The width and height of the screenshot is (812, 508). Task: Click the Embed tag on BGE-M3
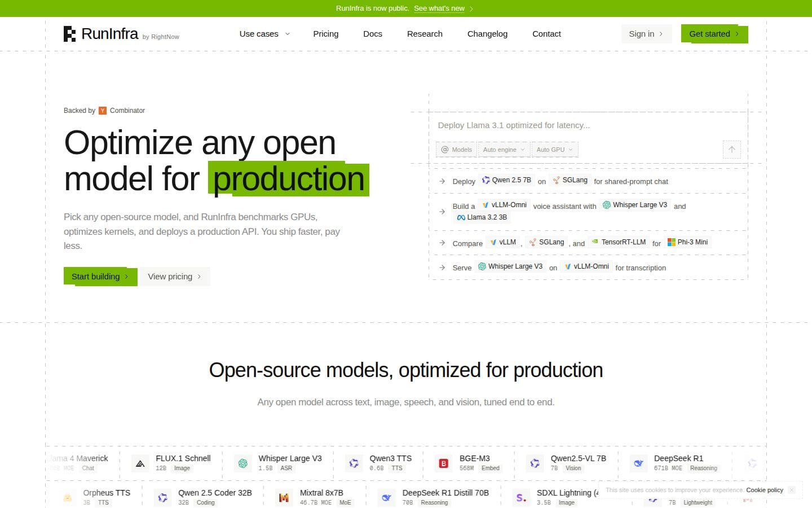[x=491, y=468]
